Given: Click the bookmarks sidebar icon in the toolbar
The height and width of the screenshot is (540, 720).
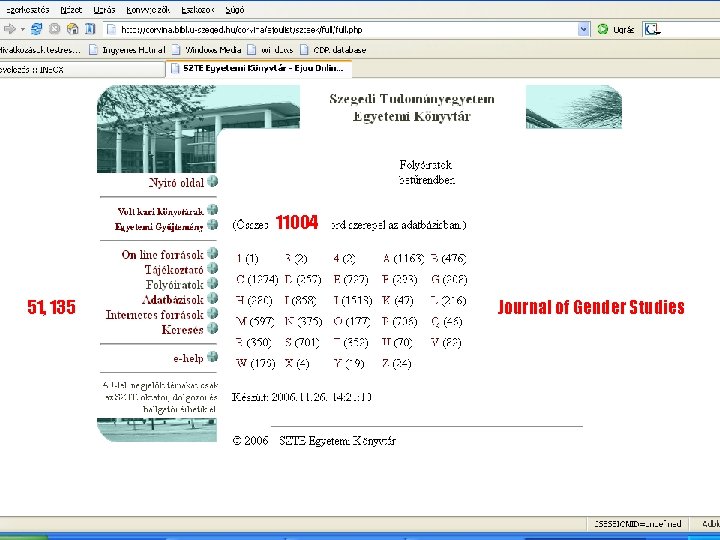Looking at the screenshot, I should 90,29.
